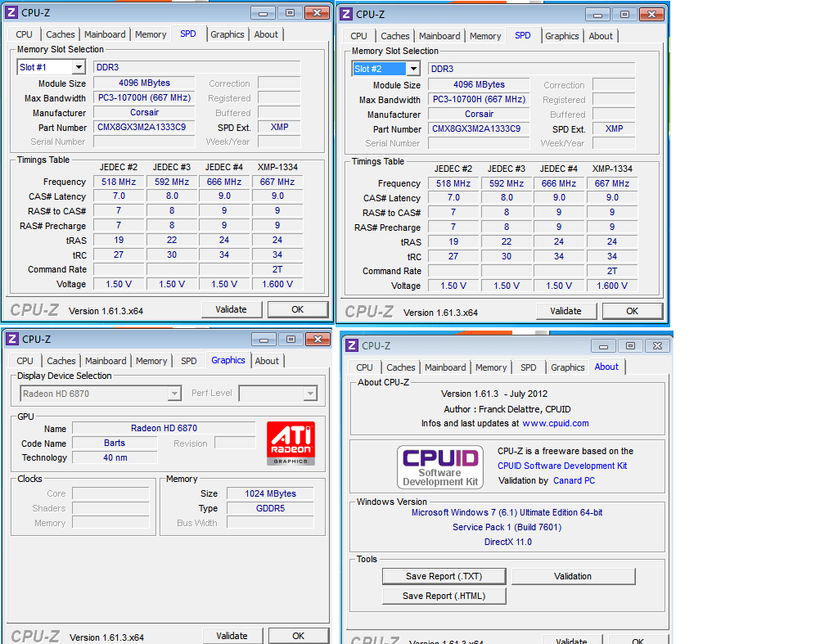Click Save Report (.HTML) button
The height and width of the screenshot is (644, 820).
[x=444, y=596]
